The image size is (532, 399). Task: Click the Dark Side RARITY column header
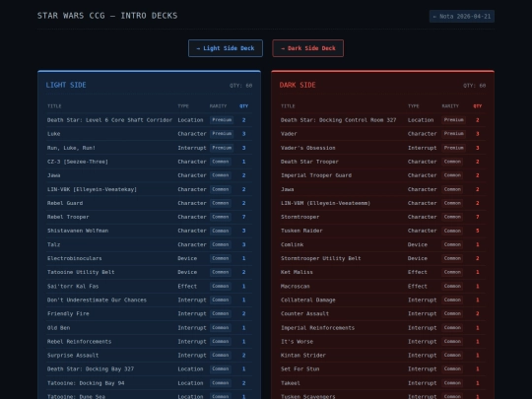(450, 106)
